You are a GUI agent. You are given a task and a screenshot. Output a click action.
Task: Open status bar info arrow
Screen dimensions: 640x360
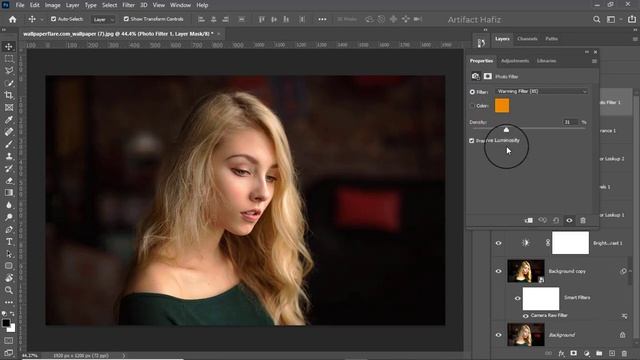[x=123, y=356]
